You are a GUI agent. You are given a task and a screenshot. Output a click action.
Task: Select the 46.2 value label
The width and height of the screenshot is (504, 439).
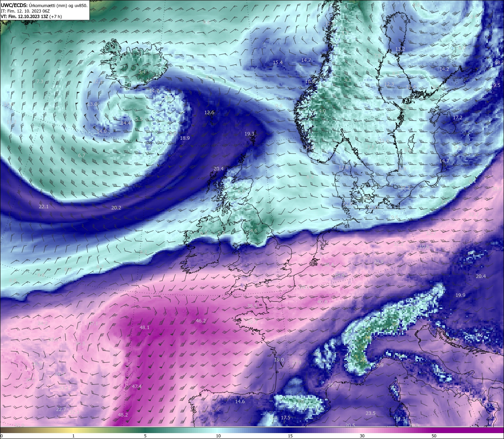(x=201, y=321)
